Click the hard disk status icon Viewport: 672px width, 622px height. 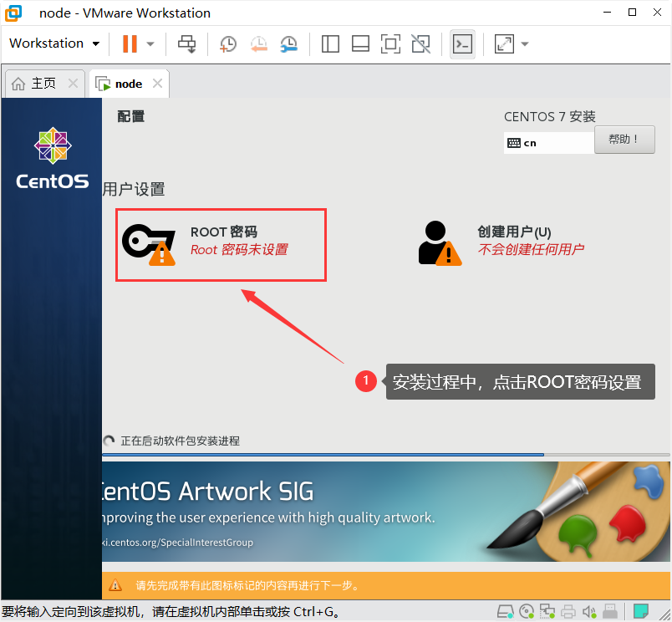(506, 611)
